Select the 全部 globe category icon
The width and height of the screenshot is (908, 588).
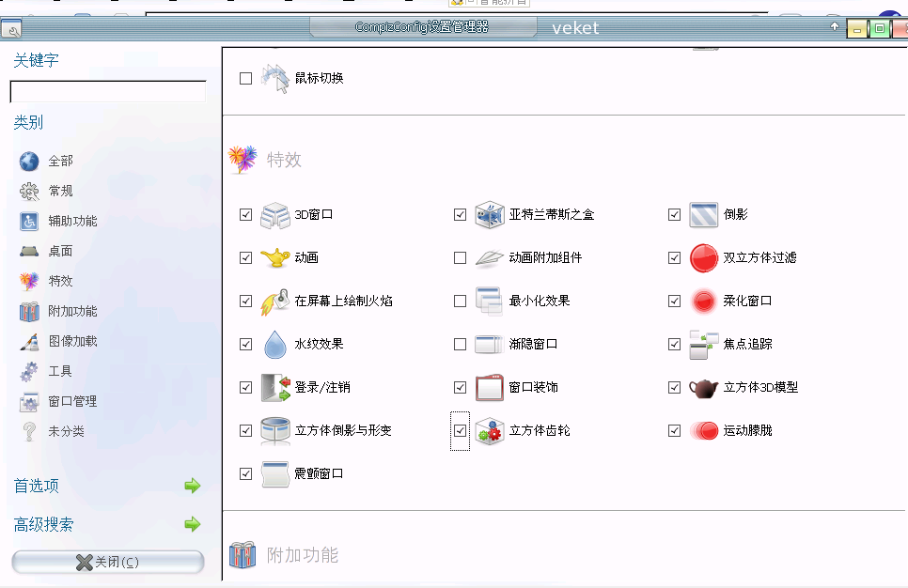click(29, 162)
